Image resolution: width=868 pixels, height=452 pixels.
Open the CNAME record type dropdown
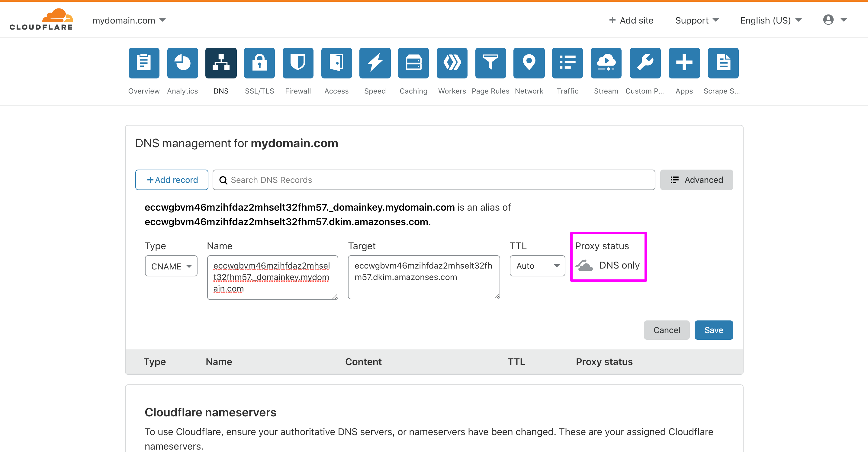(x=171, y=266)
